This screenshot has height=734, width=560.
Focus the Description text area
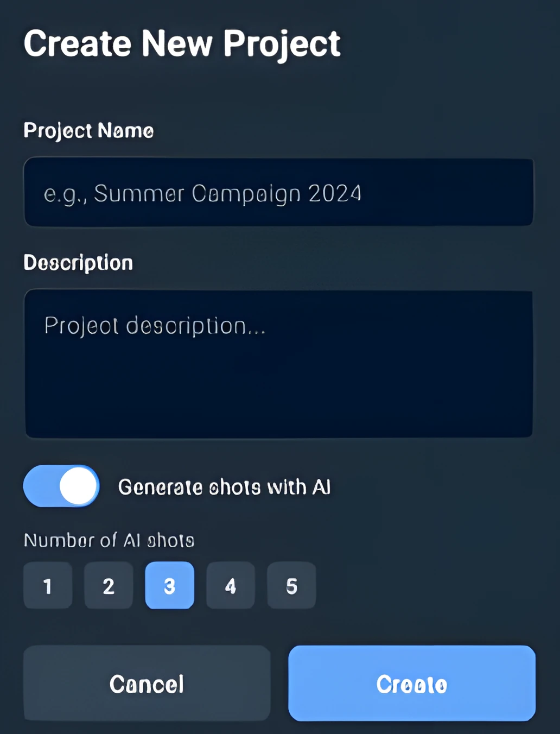[x=278, y=364]
